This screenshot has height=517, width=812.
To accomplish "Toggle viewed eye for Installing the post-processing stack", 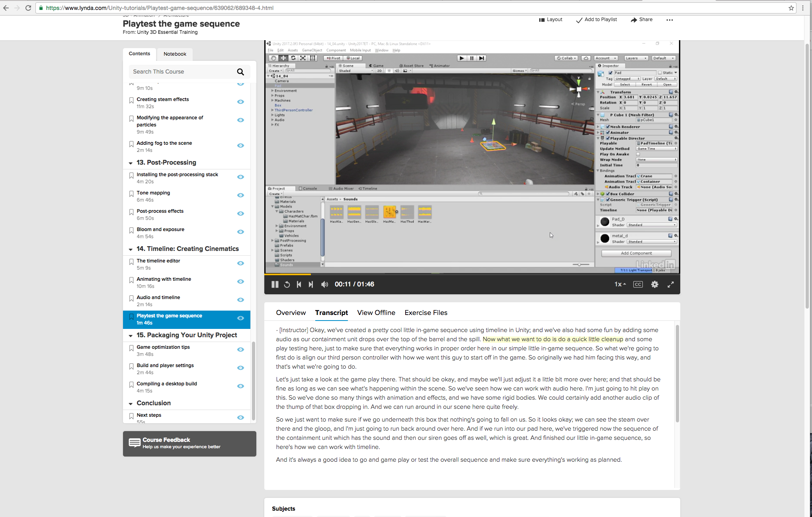I will (x=240, y=177).
